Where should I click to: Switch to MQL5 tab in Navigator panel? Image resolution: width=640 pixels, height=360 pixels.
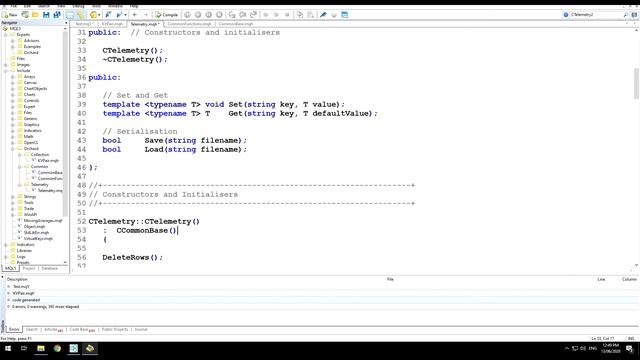pyautogui.click(x=10, y=269)
